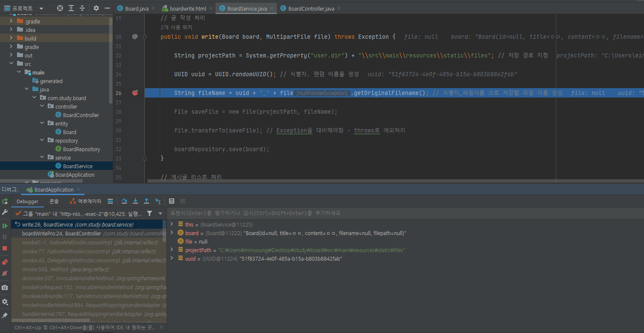Screen dimensions: 644x333
Task: Click the Evaluate Expression calculator icon
Action: coord(172,201)
